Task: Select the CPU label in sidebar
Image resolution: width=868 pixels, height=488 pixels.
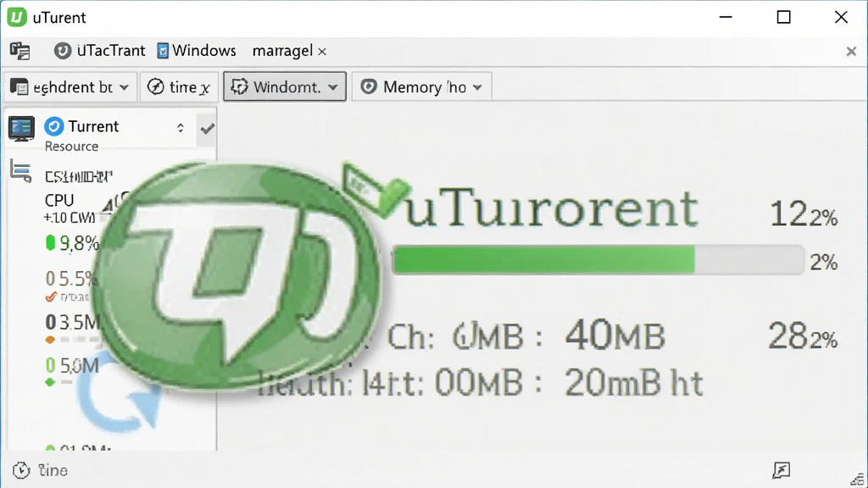Action: tap(59, 200)
